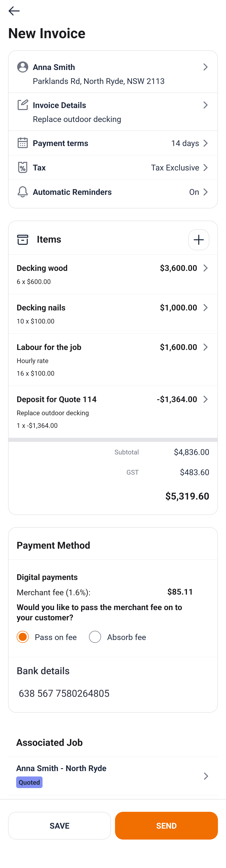
Task: Tap the customer profile avatar icon
Action: (23, 67)
